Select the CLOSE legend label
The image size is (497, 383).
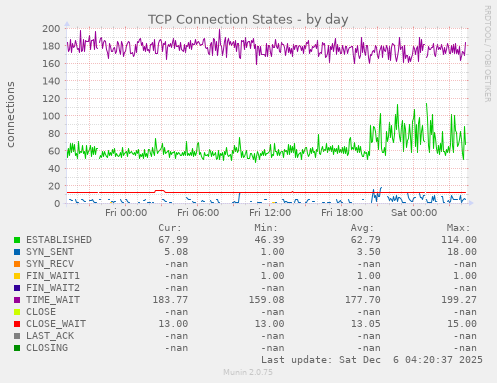point(41,312)
